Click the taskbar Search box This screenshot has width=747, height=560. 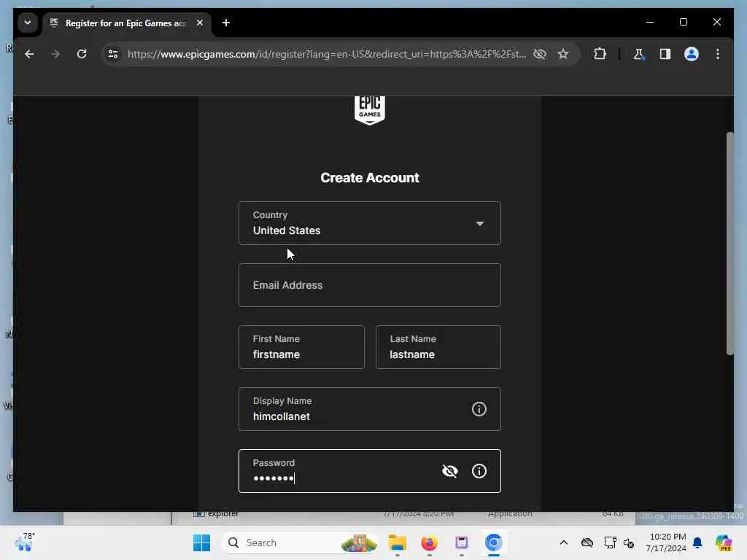click(300, 542)
